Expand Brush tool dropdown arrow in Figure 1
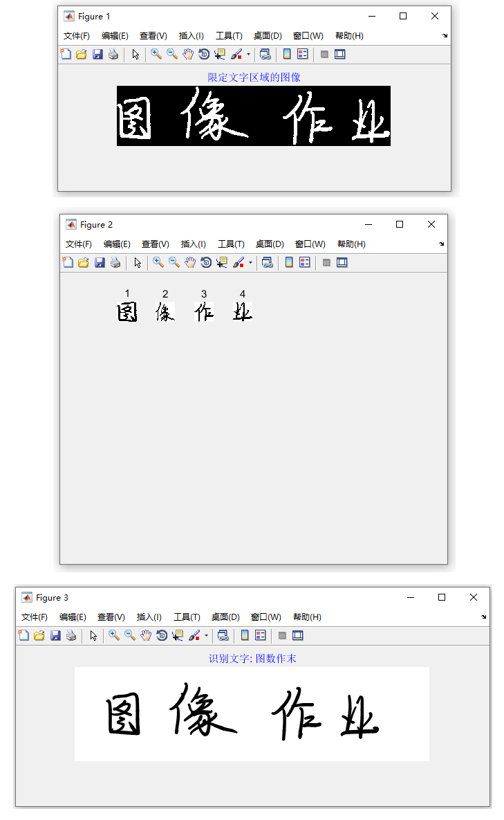Image resolution: width=504 pixels, height=820 pixels. [x=248, y=54]
